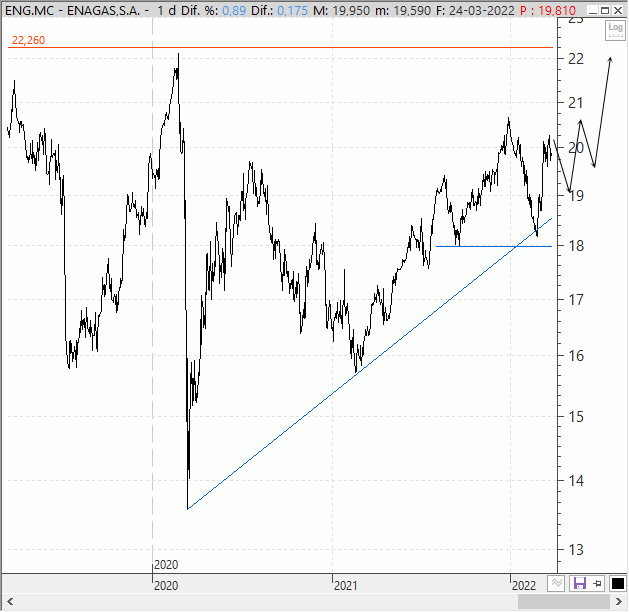Select the blue horizontal support line at 18

click(494, 246)
